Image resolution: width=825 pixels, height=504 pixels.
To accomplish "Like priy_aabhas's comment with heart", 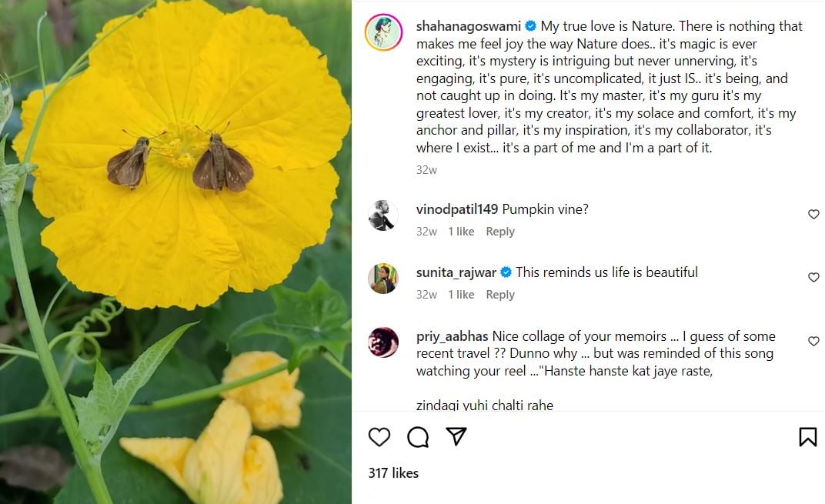I will 813,341.
